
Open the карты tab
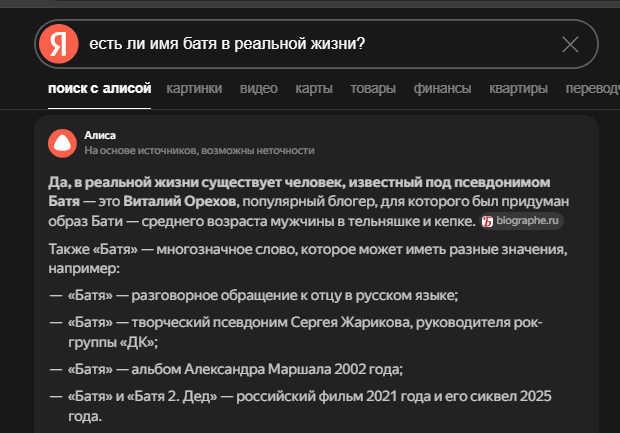(x=314, y=88)
